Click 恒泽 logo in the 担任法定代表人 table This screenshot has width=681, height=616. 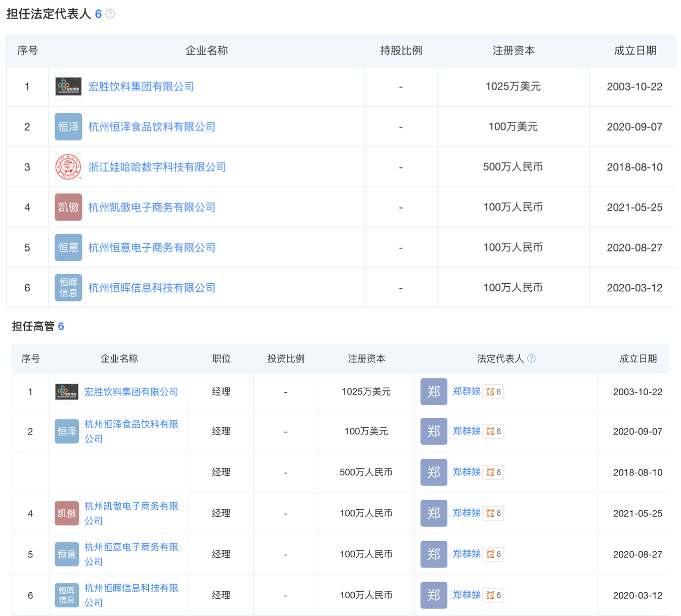[68, 127]
